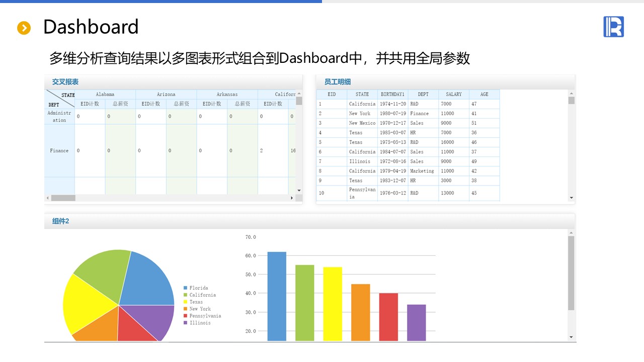Click the purple bar in bar chart
Screen dimensions: 644x362
tap(417, 323)
